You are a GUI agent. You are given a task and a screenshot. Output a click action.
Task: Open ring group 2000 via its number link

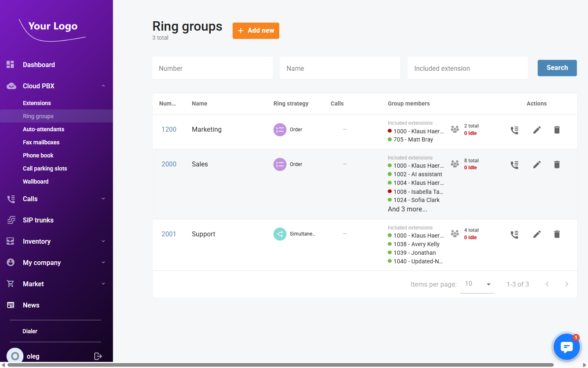click(169, 164)
